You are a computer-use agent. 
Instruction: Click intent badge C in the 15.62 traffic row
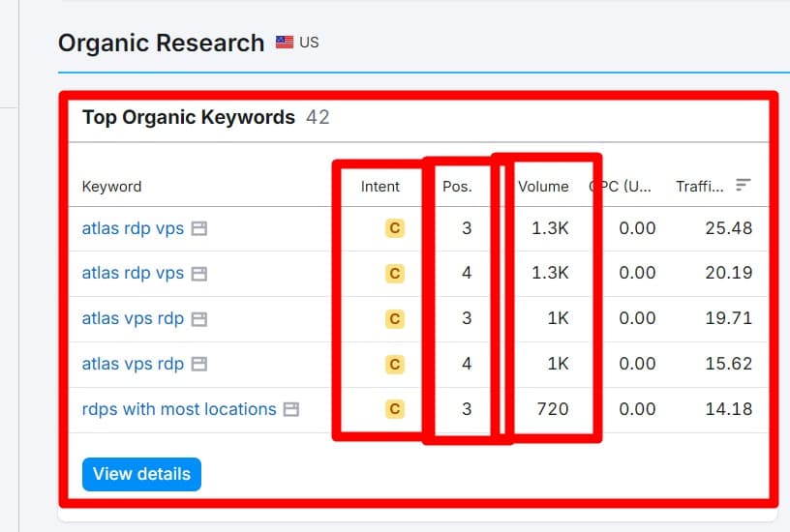[x=395, y=364]
